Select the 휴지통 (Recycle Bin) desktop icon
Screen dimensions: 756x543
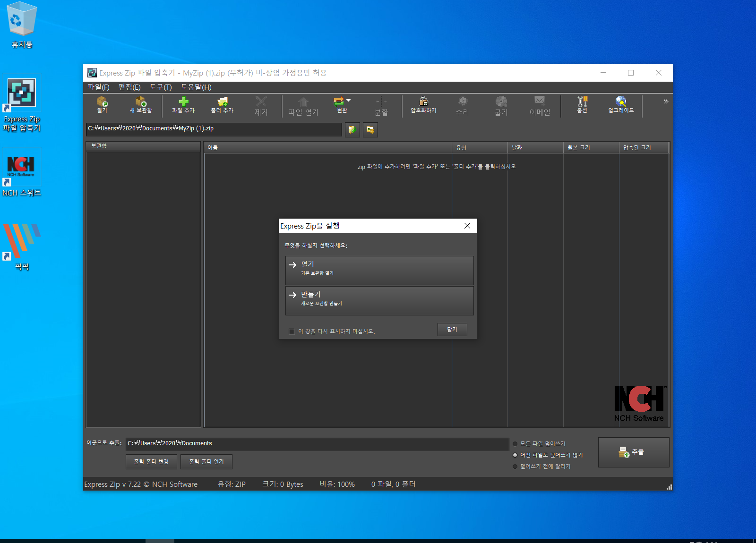22,25
